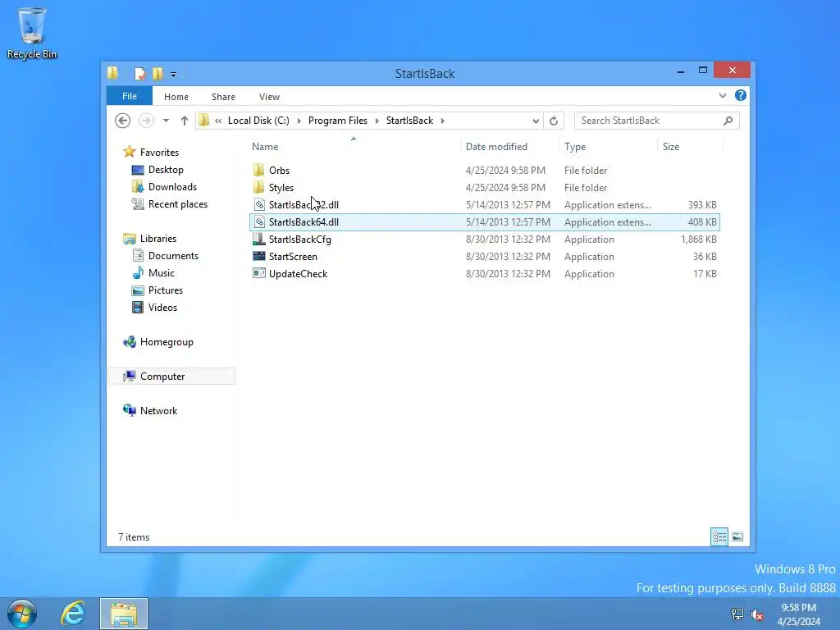Click the Properties icon in quick access toolbar
Image resolution: width=840 pixels, height=630 pixels.
139,73
